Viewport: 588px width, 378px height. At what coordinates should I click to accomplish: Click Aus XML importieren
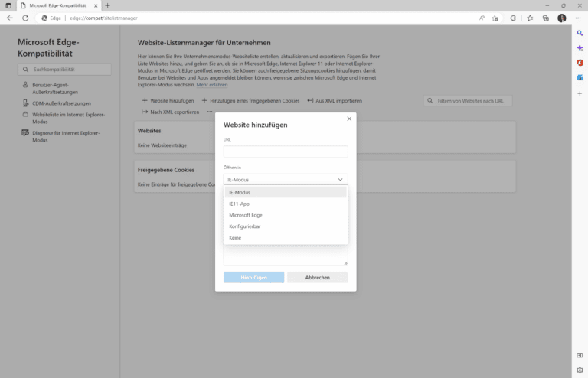coord(335,101)
